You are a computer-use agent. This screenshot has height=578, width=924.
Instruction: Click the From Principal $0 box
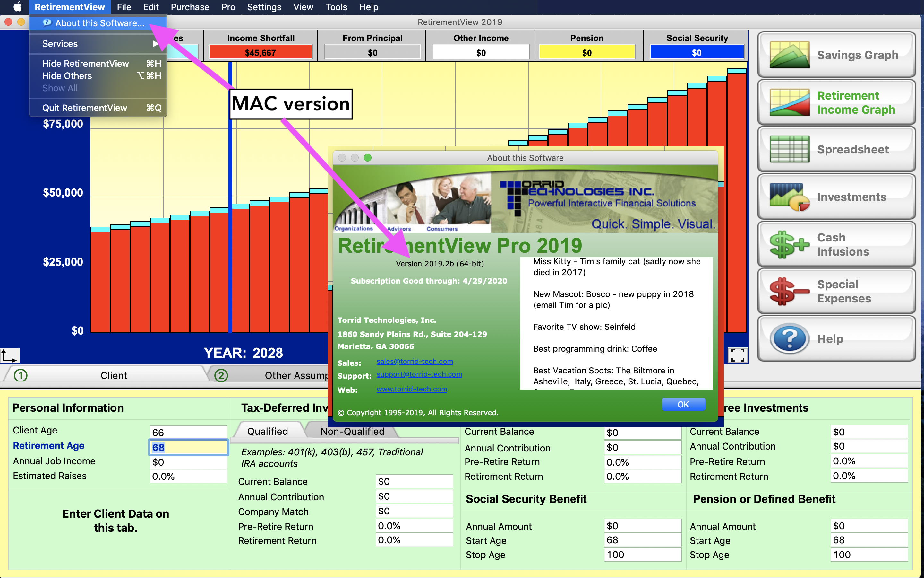[373, 52]
